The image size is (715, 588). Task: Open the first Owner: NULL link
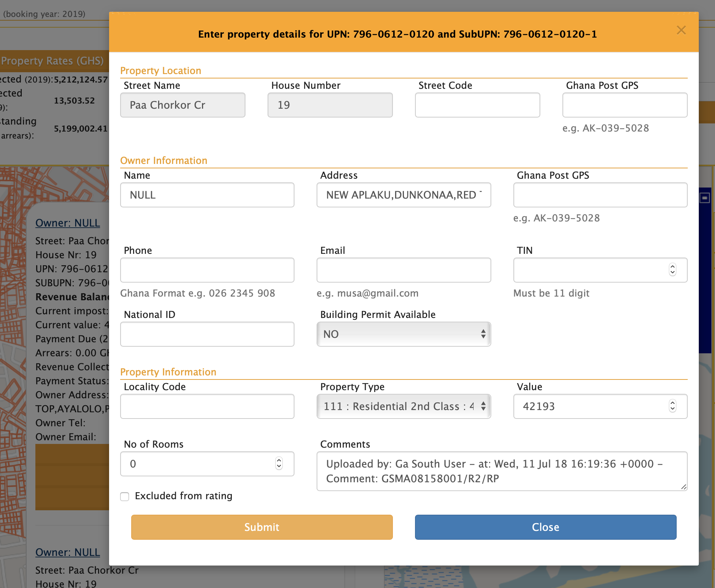click(67, 223)
